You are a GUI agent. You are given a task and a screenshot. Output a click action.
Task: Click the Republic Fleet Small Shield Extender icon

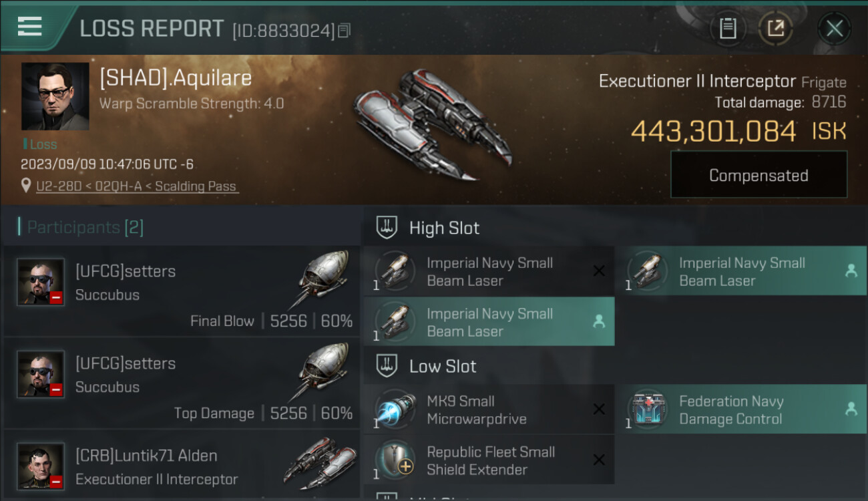[395, 460]
